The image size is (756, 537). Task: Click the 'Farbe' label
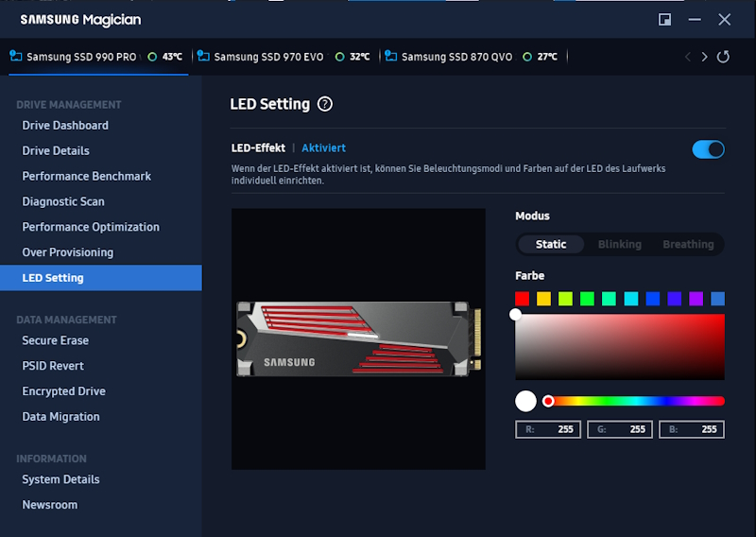coord(530,275)
